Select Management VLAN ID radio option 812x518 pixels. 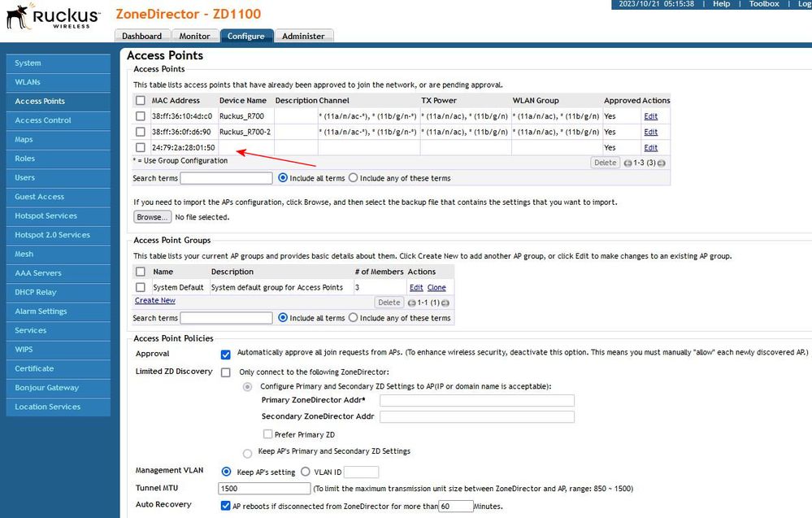tap(306, 472)
